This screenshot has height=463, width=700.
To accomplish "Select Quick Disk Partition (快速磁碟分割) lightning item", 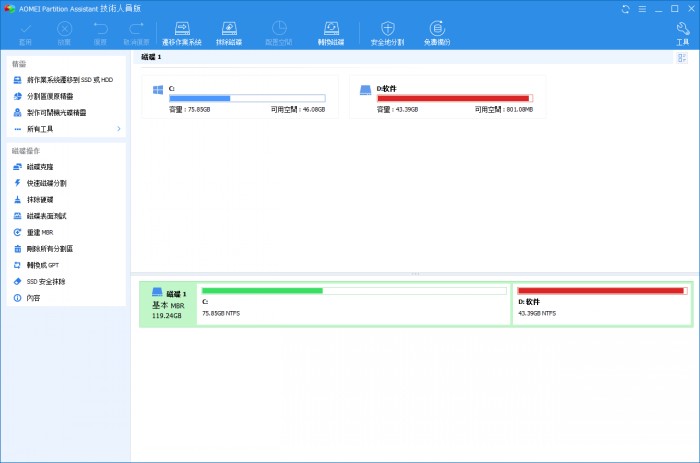I will tap(46, 183).
